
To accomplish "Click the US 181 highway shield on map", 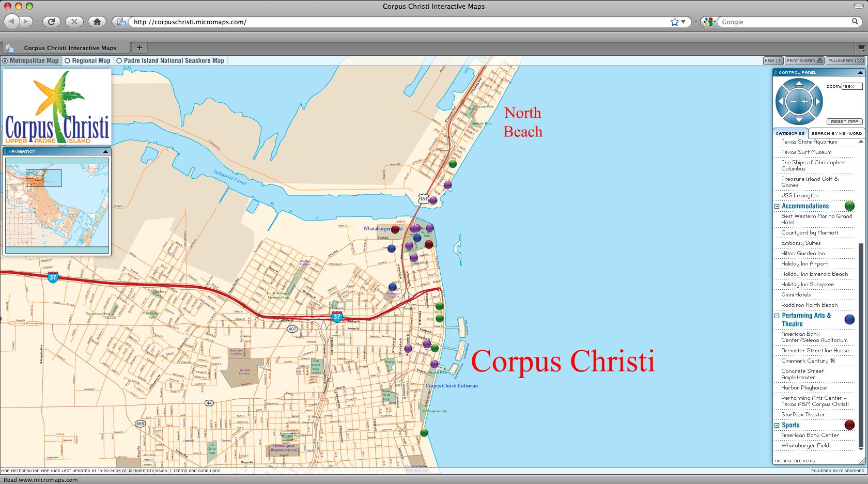I will pos(424,199).
